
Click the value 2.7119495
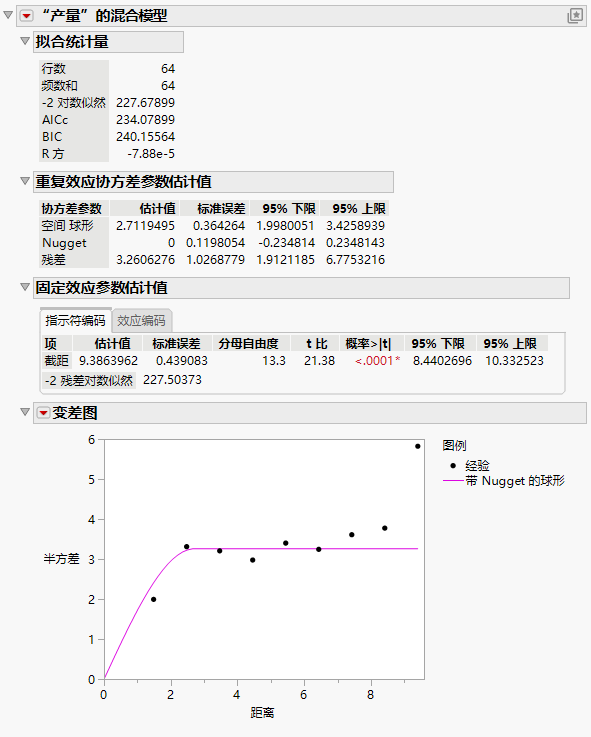(x=145, y=226)
